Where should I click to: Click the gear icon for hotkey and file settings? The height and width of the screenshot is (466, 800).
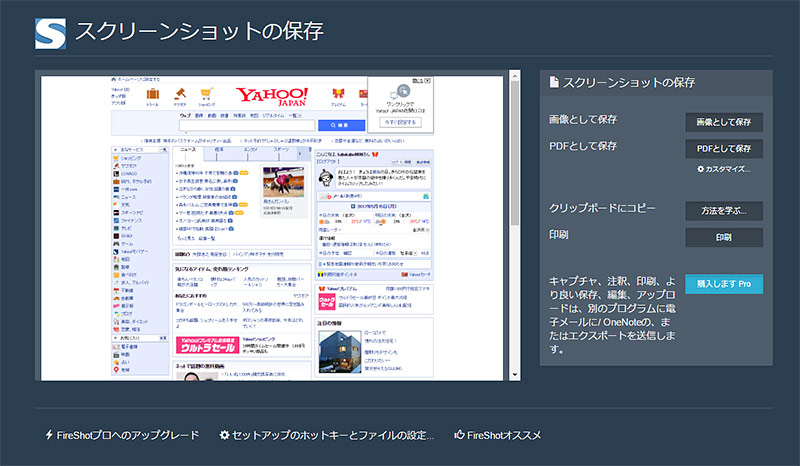(223, 435)
